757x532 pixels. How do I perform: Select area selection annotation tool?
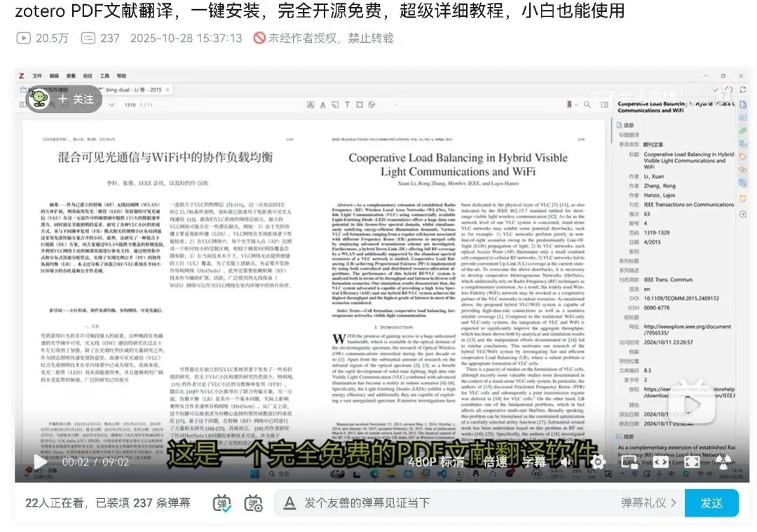pos(360,104)
